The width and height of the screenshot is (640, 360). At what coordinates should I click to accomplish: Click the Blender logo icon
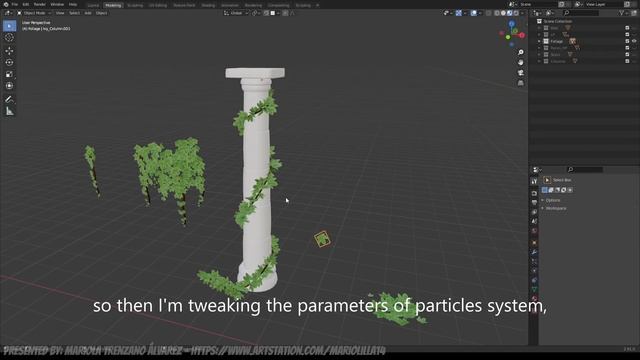[6, 4]
